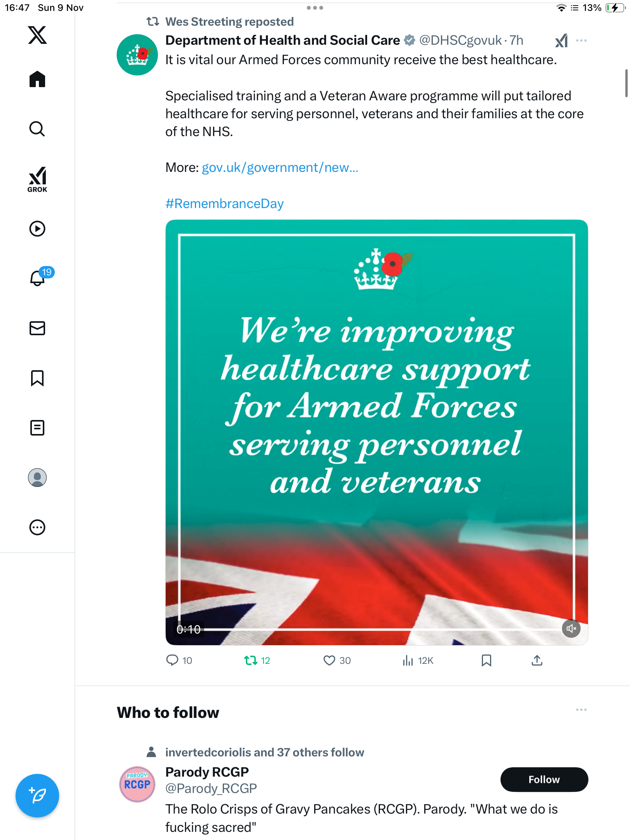Open Notifications bell with 19 badge
The image size is (630, 840).
pos(38,278)
